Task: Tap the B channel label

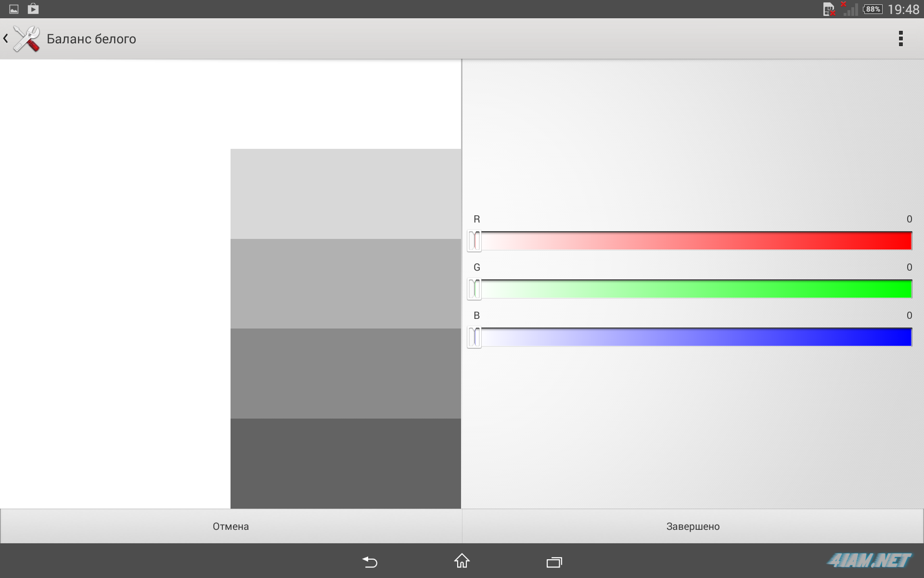Action: (x=477, y=315)
